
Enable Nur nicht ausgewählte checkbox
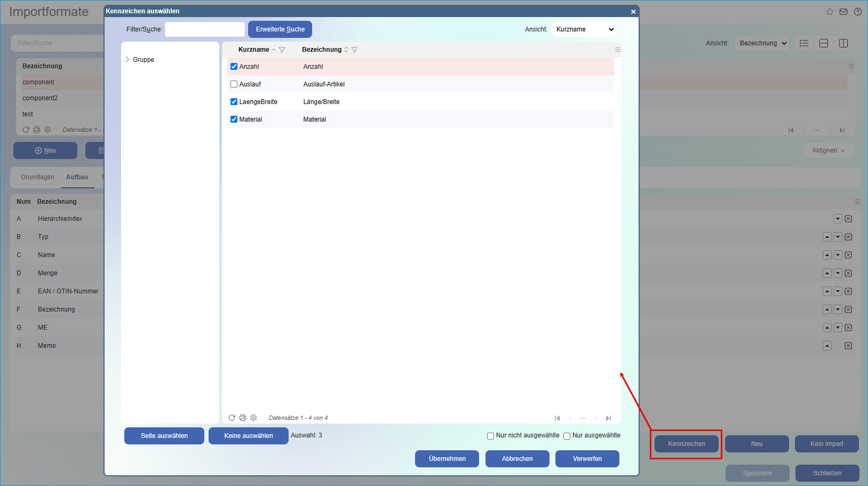(x=490, y=436)
